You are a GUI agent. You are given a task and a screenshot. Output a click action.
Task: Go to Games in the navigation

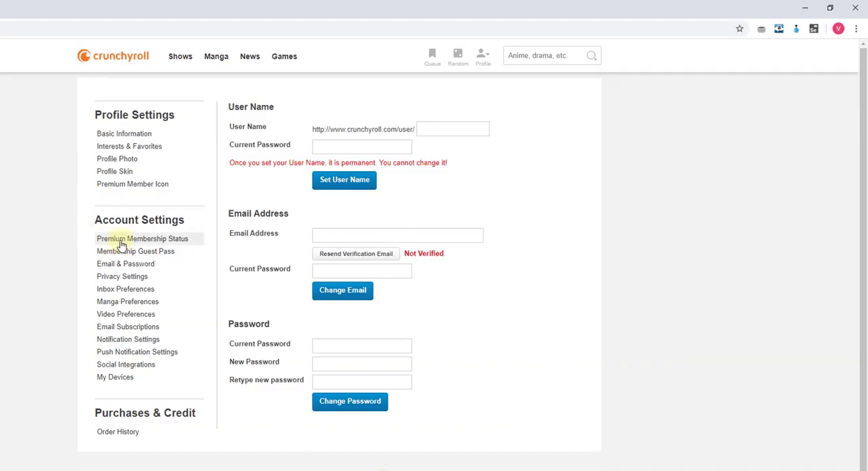coord(284,56)
